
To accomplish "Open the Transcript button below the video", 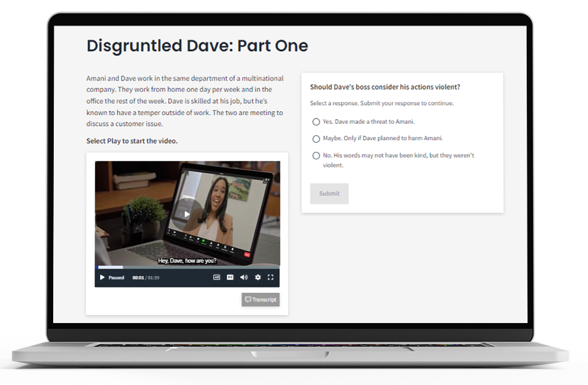I will pyautogui.click(x=260, y=300).
